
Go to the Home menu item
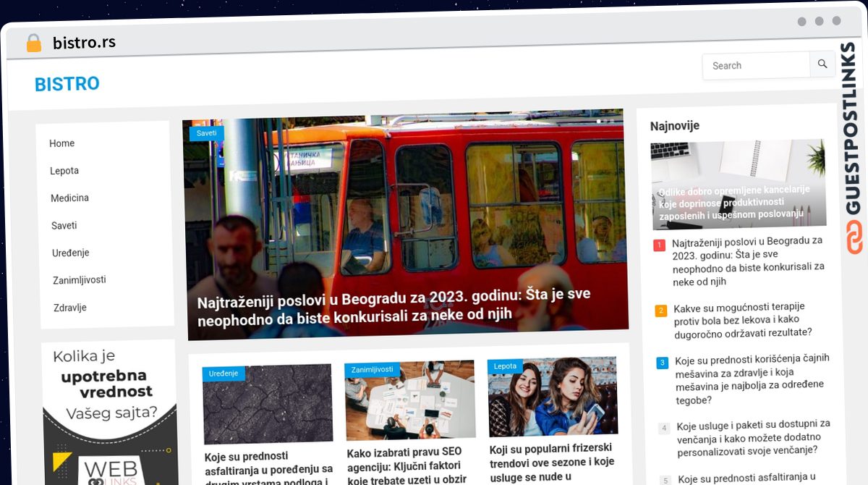[x=62, y=143]
